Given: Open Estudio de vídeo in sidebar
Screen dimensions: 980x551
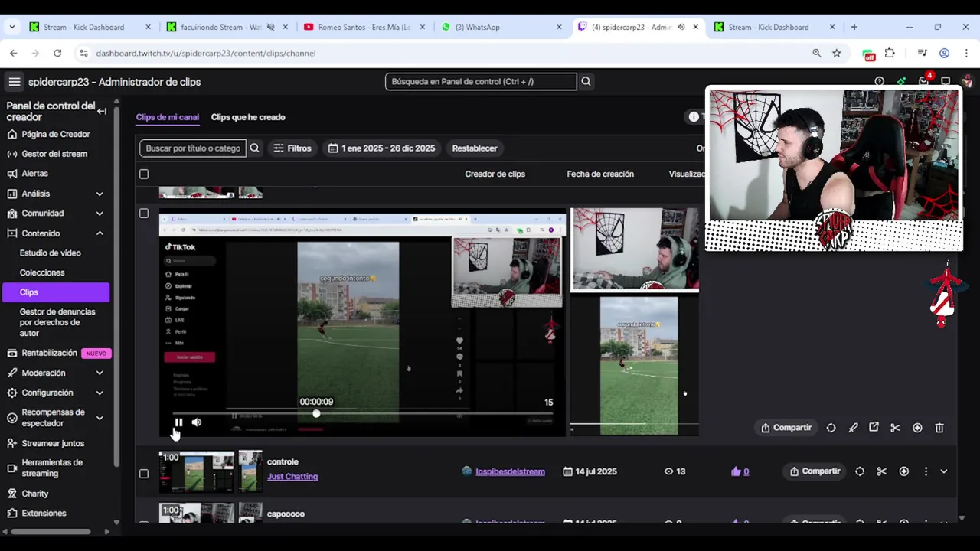Looking at the screenshot, I should 50,253.
